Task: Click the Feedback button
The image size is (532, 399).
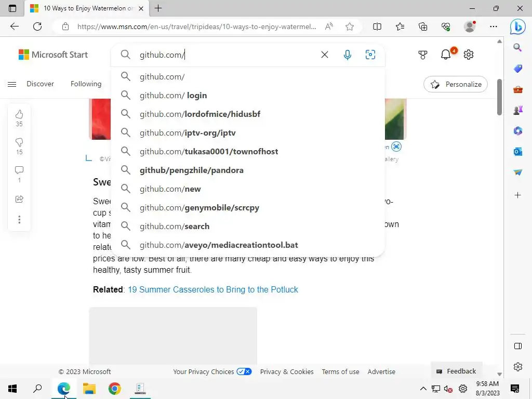Action: coord(456,371)
